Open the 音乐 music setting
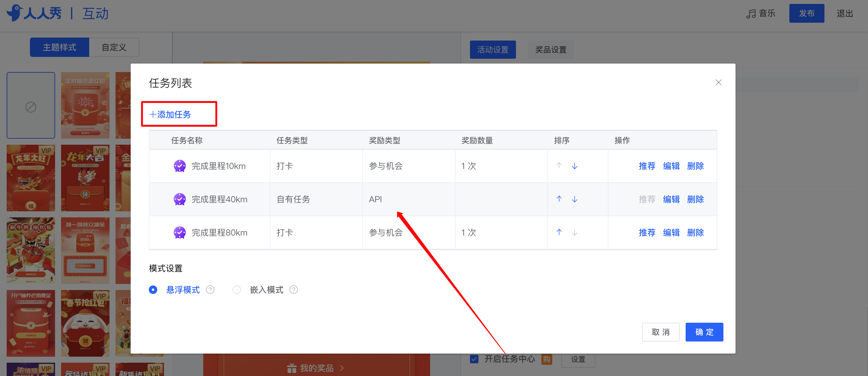Viewport: 868px width, 376px height. point(761,14)
